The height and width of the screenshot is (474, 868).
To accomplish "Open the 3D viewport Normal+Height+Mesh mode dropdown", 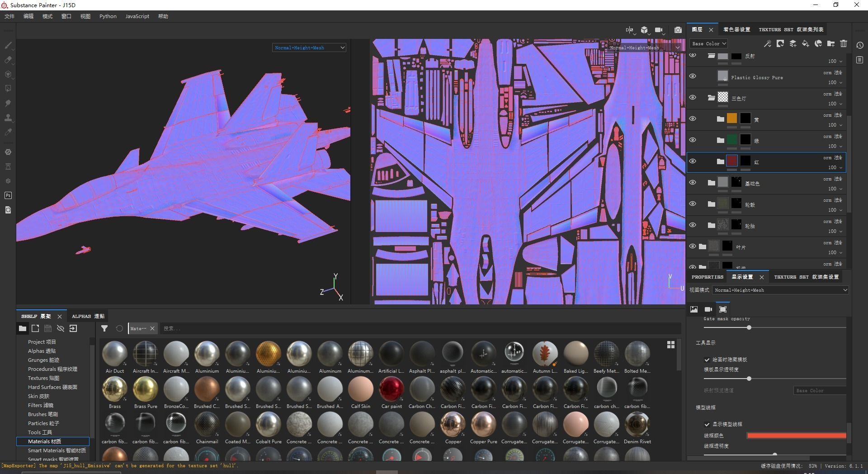I will 309,47.
